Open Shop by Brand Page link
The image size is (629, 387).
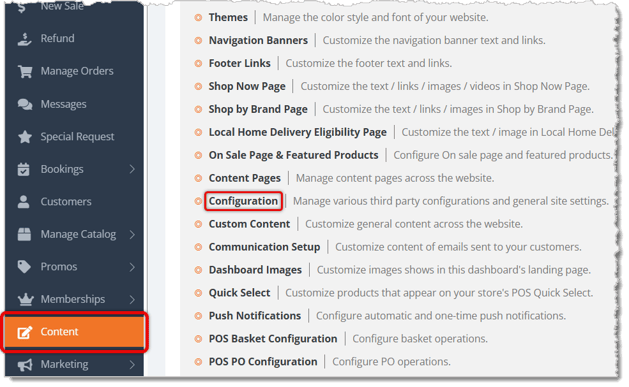[x=258, y=109]
